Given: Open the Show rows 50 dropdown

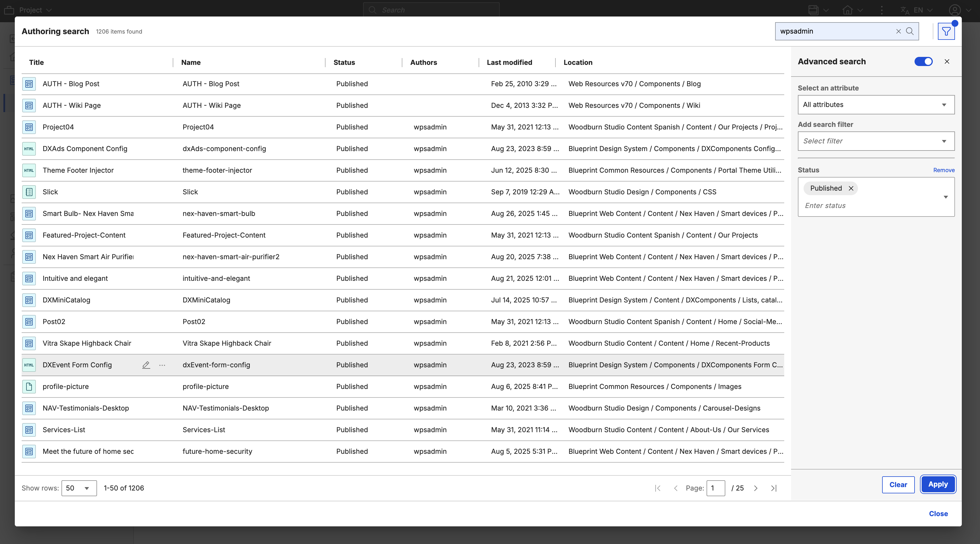Looking at the screenshot, I should 79,488.
